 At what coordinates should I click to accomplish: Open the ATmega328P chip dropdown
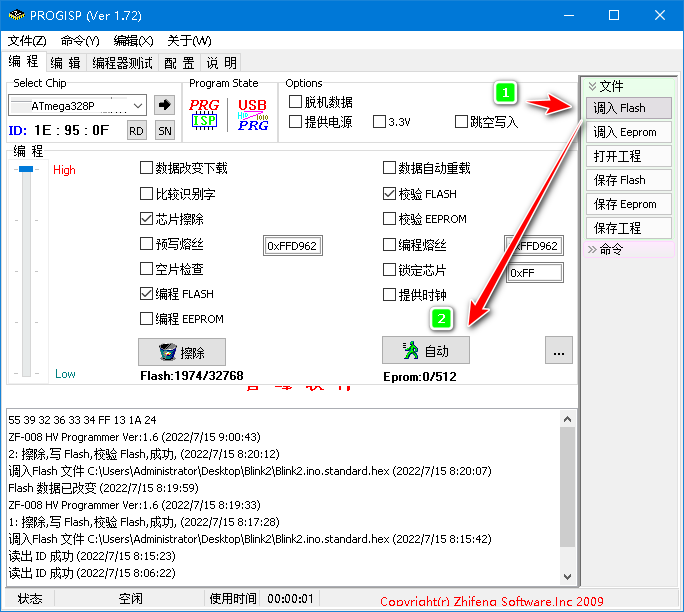[138, 106]
